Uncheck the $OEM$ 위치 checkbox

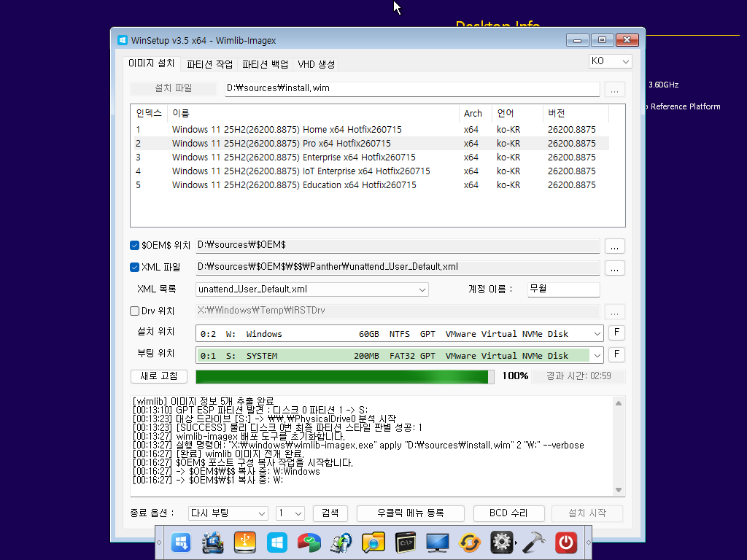pos(134,245)
